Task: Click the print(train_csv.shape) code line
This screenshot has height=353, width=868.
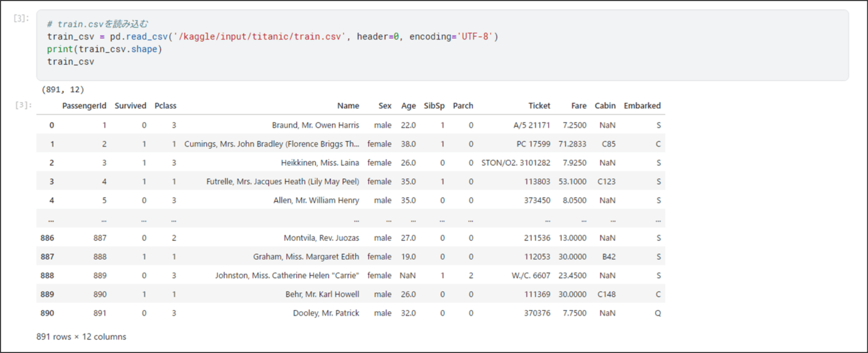Action: tap(104, 49)
